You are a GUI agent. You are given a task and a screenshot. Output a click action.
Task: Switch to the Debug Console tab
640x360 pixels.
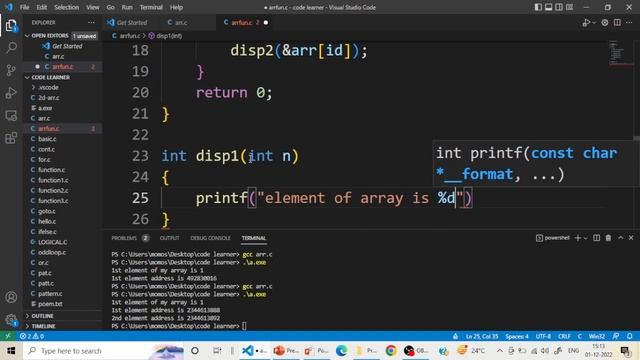(x=210, y=238)
